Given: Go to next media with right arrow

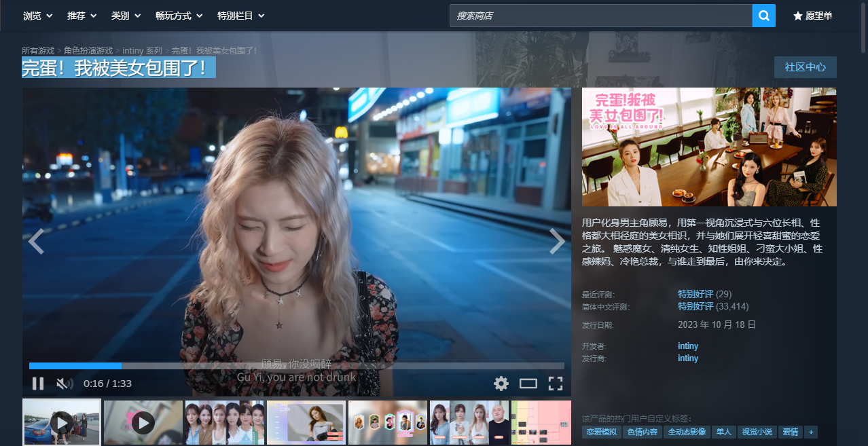Looking at the screenshot, I should click(557, 241).
